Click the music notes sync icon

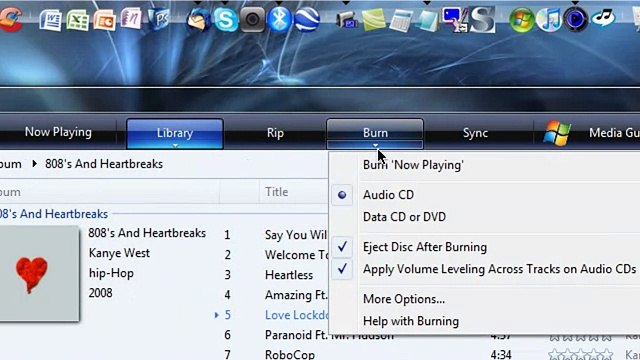pos(603,18)
